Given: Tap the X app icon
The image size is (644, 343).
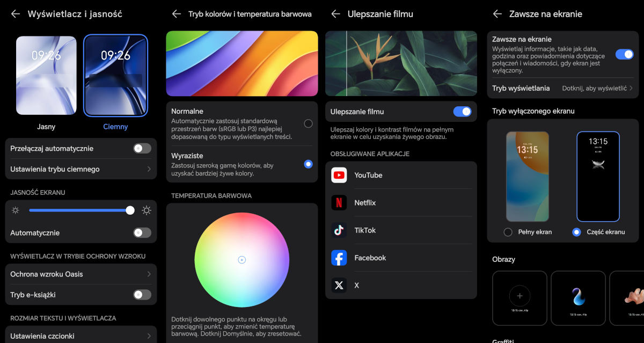Looking at the screenshot, I should pos(339,286).
